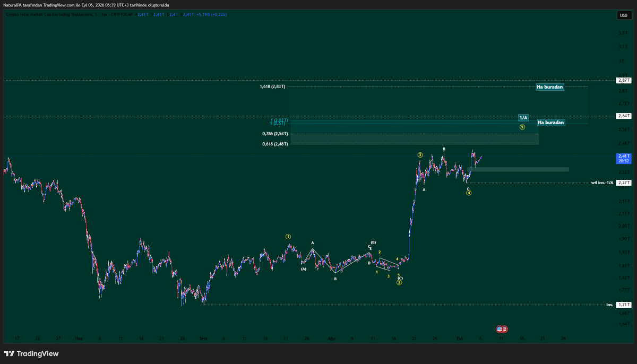Image resolution: width=637 pixels, height=364 pixels.
Task: Click the inv. label beside 1,71T
Action: click(610, 305)
